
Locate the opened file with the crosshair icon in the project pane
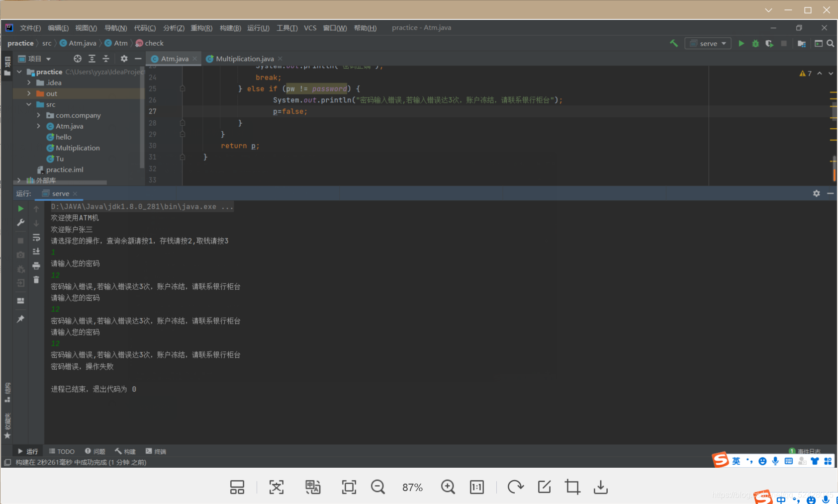[x=78, y=59]
